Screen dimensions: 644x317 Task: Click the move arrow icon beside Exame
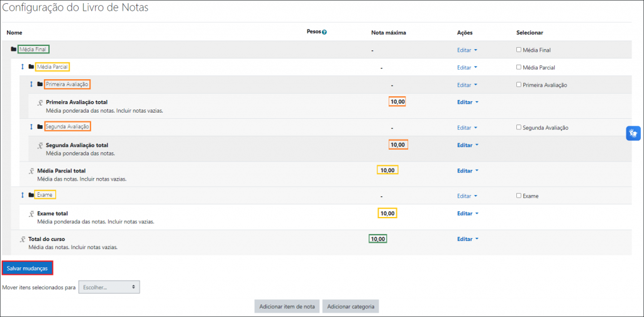pyautogui.click(x=22, y=195)
